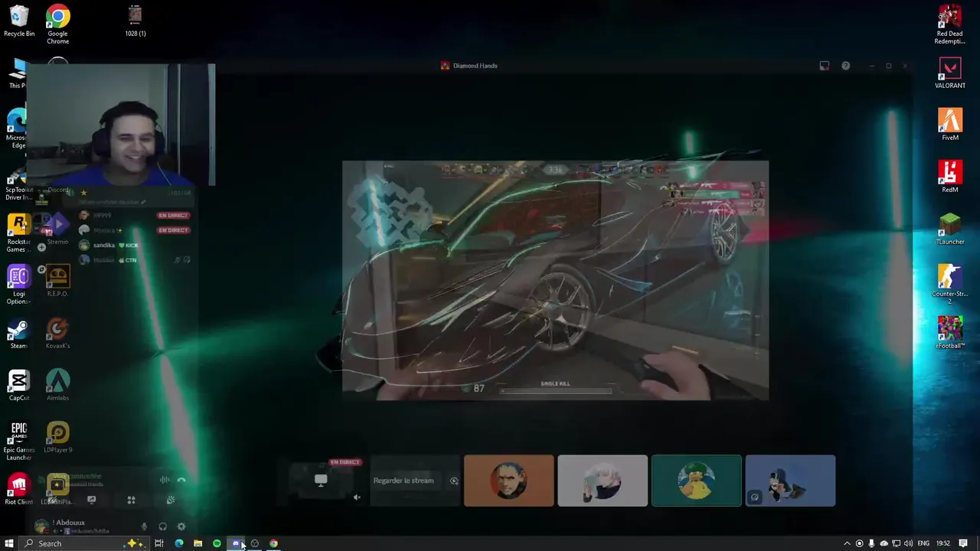Open the Aimlabs desktop shortcut

tap(57, 386)
